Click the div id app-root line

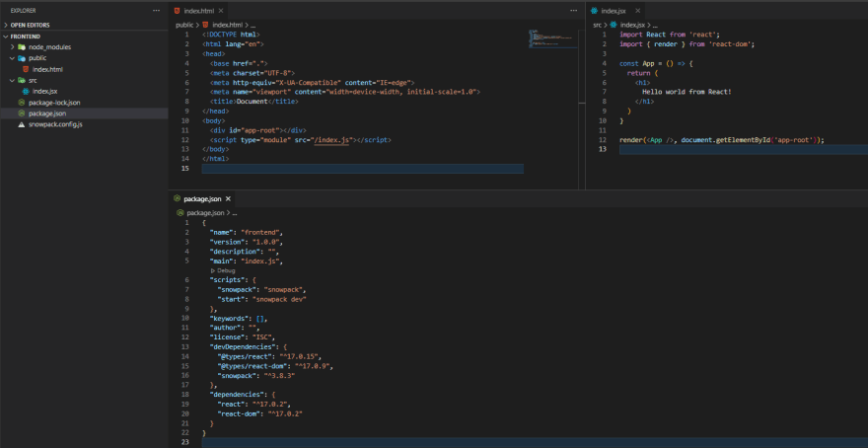(x=257, y=130)
